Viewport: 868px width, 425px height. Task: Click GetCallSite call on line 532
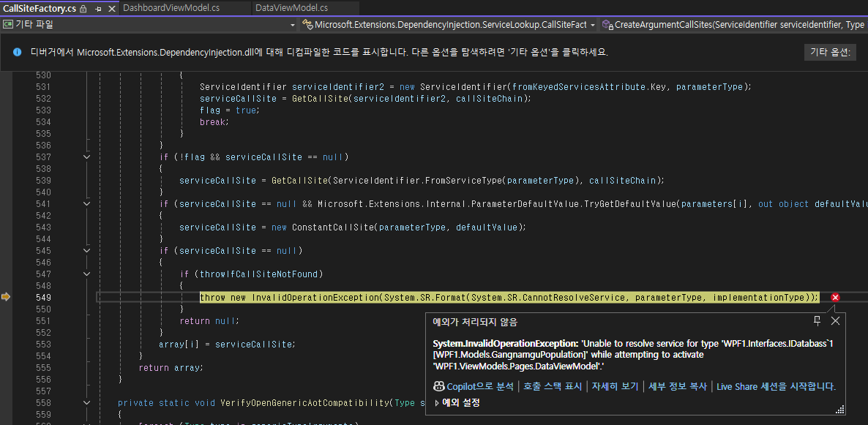319,99
